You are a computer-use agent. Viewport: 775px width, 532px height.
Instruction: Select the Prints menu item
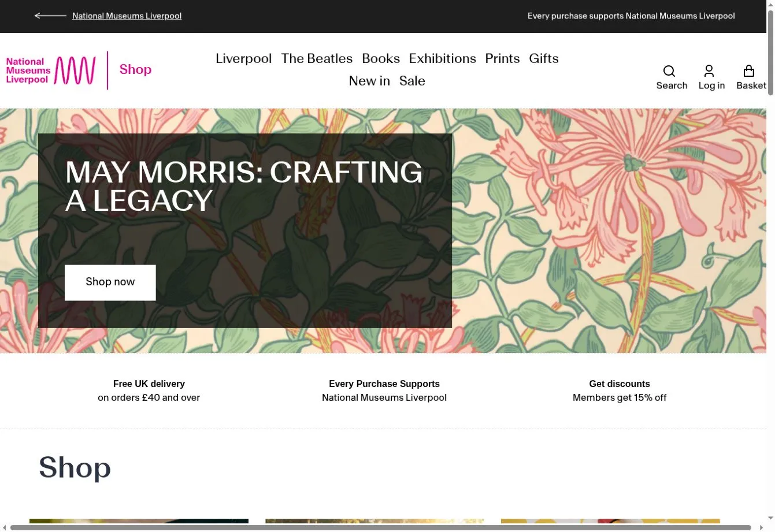tap(502, 58)
